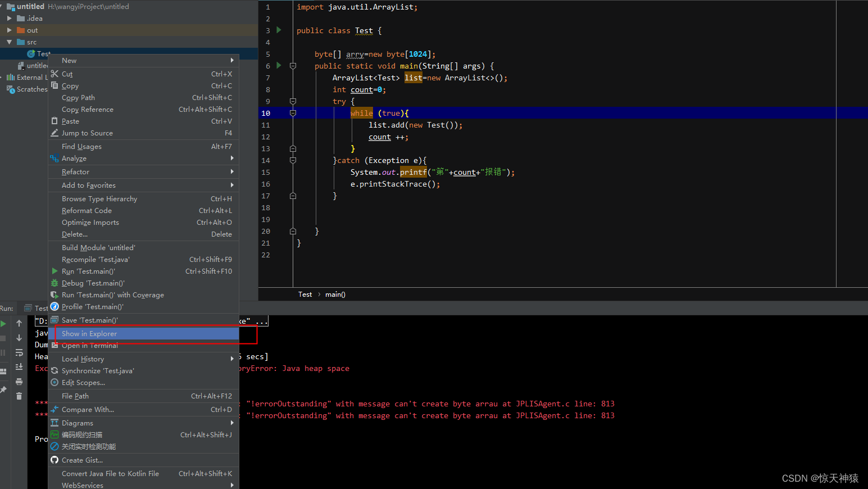Click the Profile 'Test.main()' icon
Viewport: 868px width, 489px height.
tap(54, 306)
